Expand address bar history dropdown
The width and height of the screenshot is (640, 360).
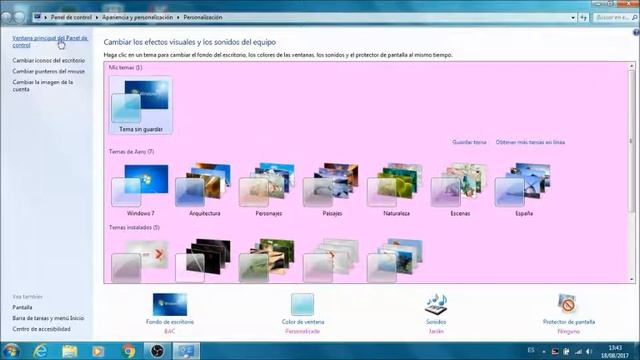[573, 18]
